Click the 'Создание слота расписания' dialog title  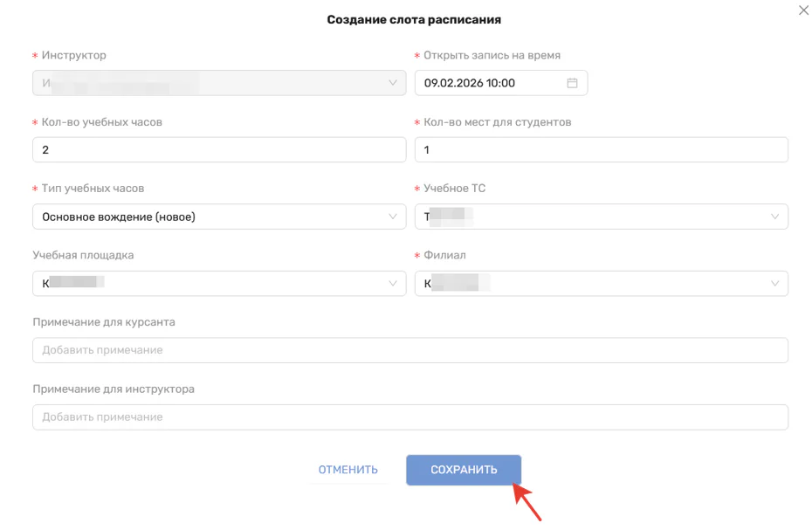tap(414, 19)
